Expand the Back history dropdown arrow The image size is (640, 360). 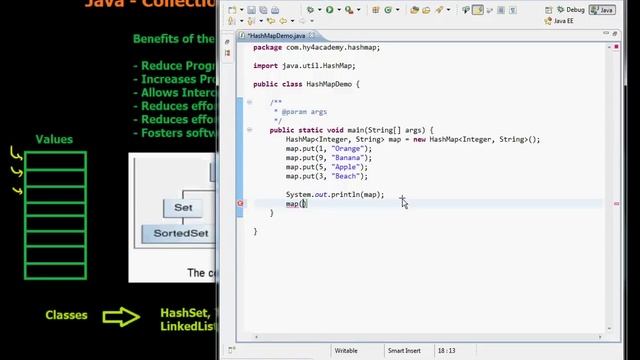click(x=292, y=21)
